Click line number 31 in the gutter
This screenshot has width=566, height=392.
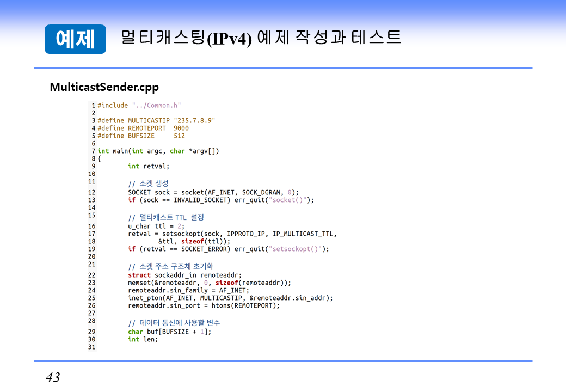point(91,347)
